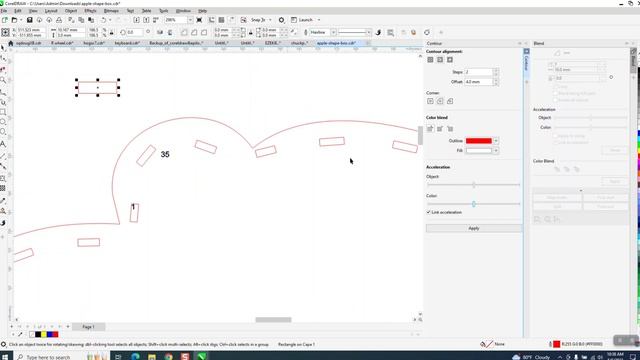This screenshot has height=360, width=640.
Task: Click the Offset input field in Contour
Action: pyautogui.click(x=478, y=82)
